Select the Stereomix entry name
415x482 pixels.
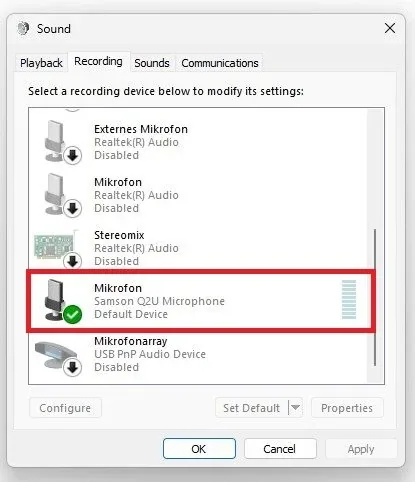pos(119,235)
